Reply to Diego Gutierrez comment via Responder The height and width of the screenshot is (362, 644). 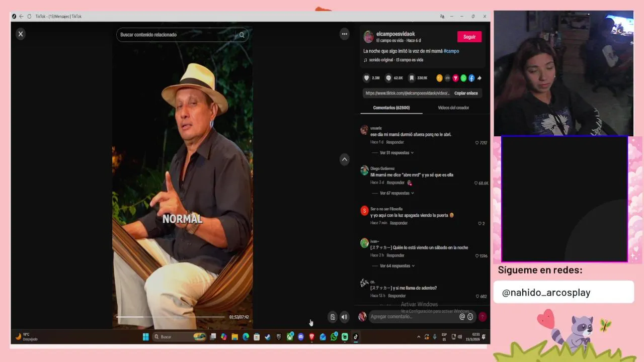pos(395,183)
